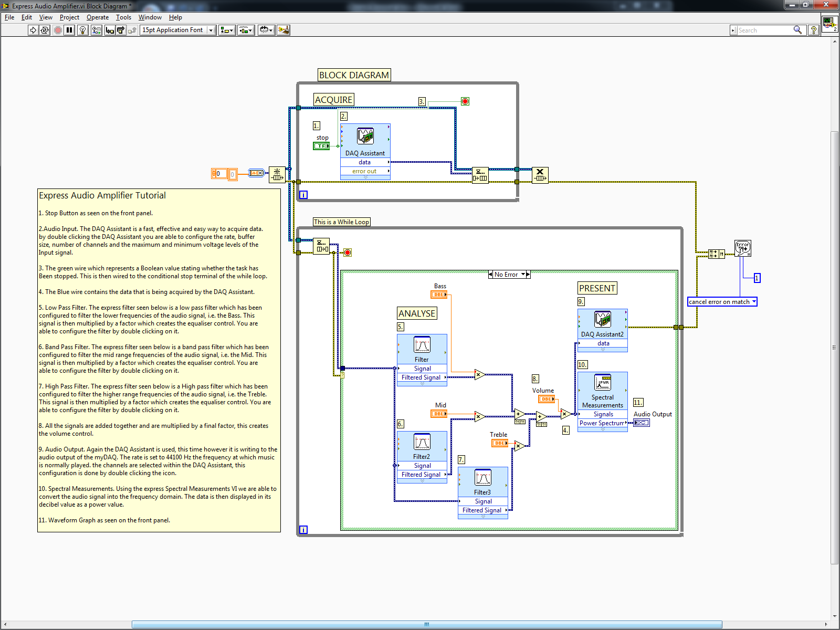
Task: Open the Align Objects dropdown
Action: coord(227,30)
